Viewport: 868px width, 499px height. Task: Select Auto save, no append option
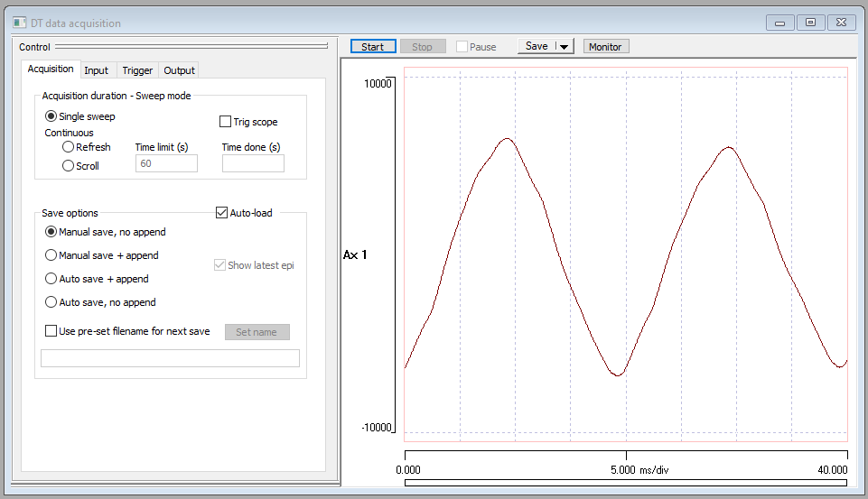point(51,302)
